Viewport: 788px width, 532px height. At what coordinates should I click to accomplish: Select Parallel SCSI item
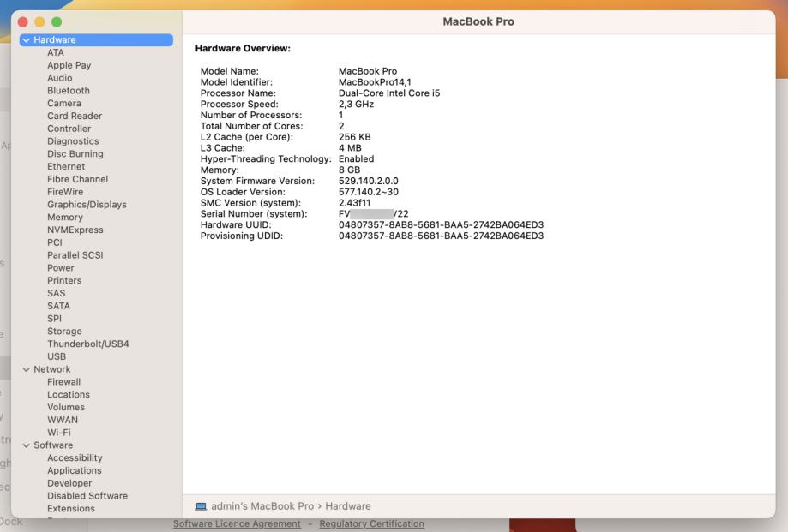click(x=75, y=255)
